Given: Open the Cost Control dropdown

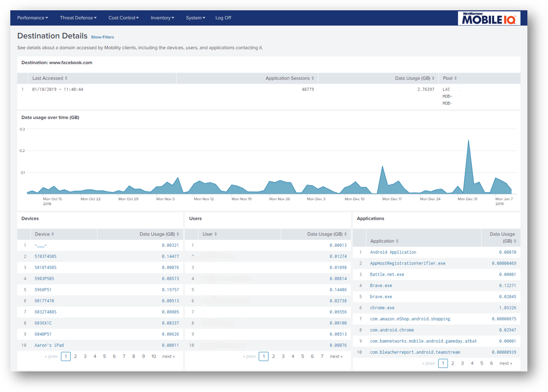Looking at the screenshot, I should (x=124, y=18).
